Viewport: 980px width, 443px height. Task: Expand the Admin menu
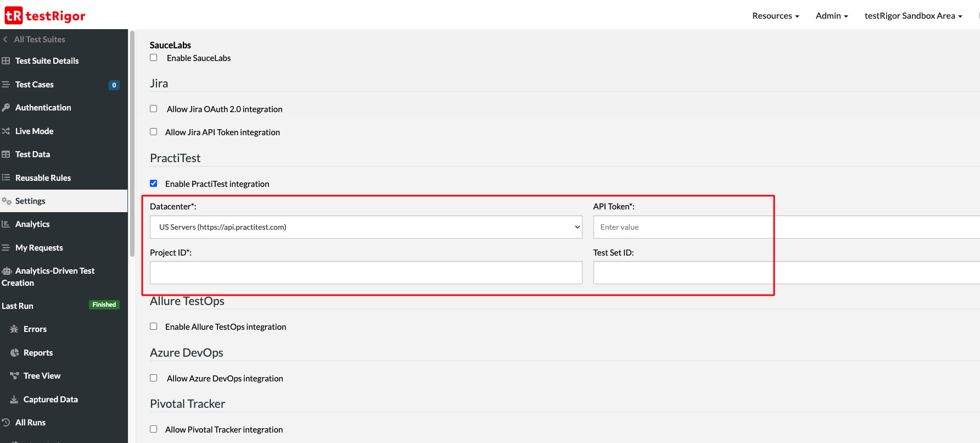pos(832,16)
